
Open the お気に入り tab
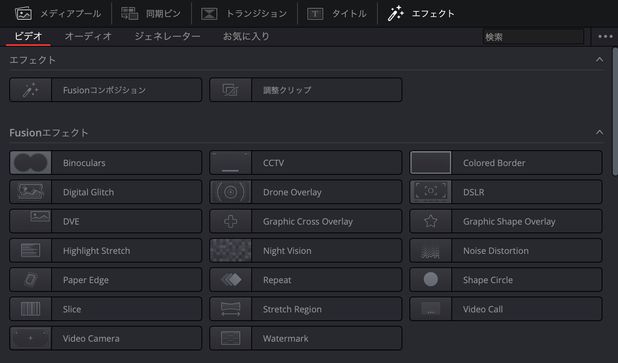(246, 36)
